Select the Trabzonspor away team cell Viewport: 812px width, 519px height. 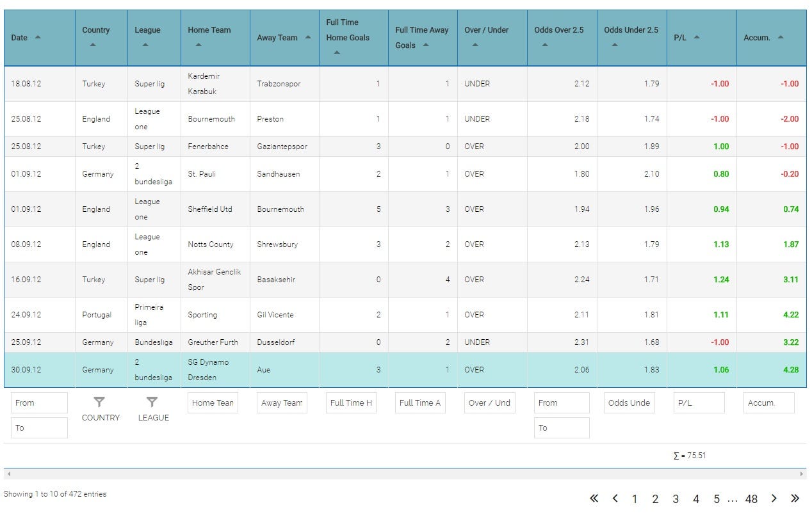click(284, 83)
